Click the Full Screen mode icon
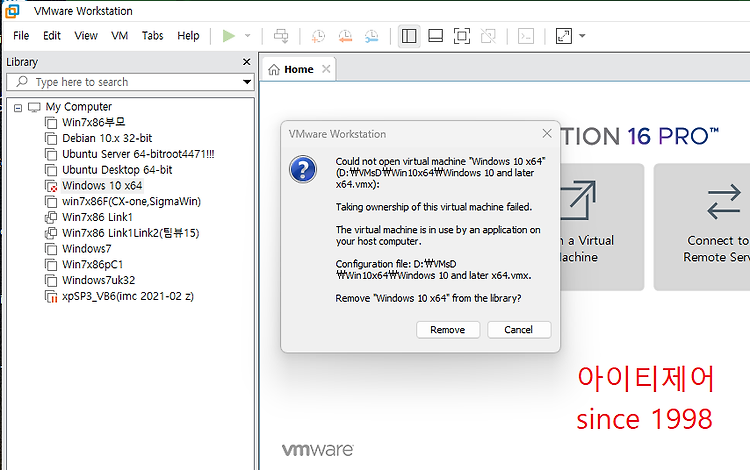The height and width of the screenshot is (470, 750). coord(462,36)
